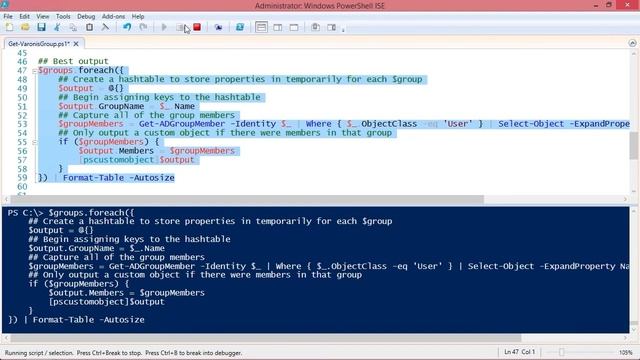Collapse the if block at line 55
640x360 pixels.
pos(34,142)
